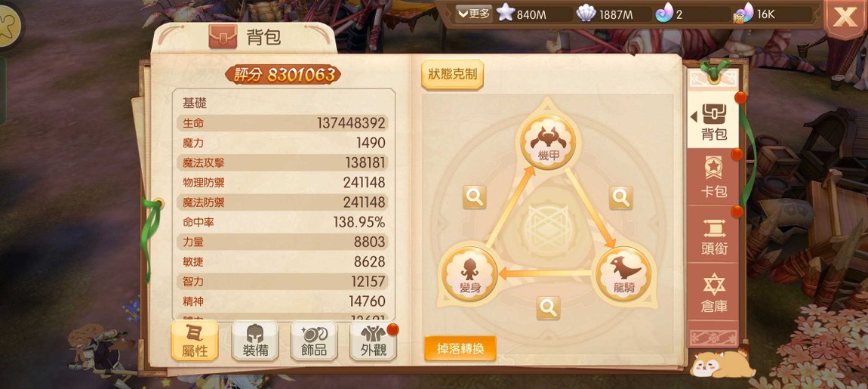868x389 pixels.
Task: Click magnifier between 機甲 and 龍騎
Action: [621, 196]
